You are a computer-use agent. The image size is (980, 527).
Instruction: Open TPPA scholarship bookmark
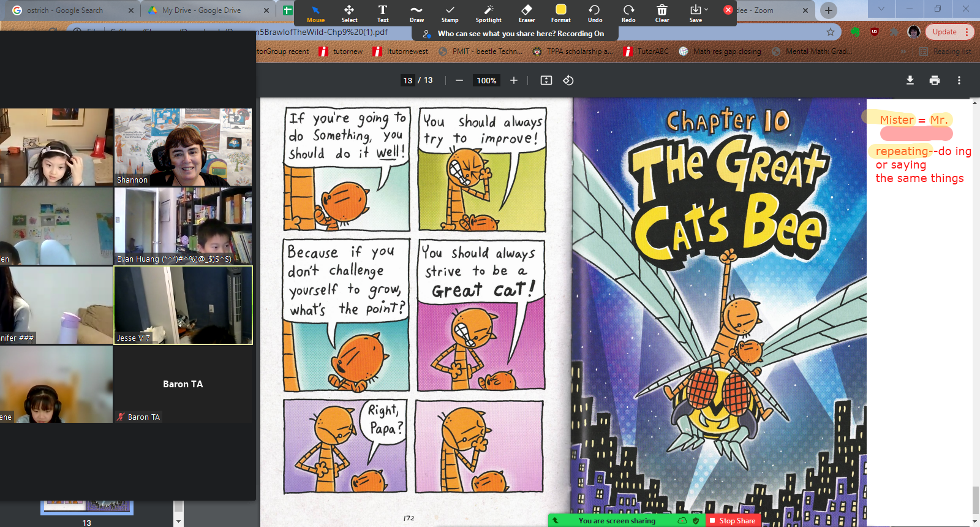point(573,51)
